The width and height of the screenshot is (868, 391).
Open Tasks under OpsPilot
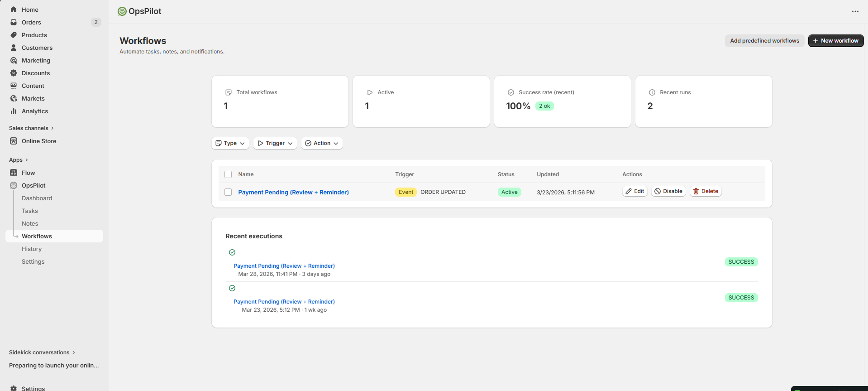click(x=30, y=211)
